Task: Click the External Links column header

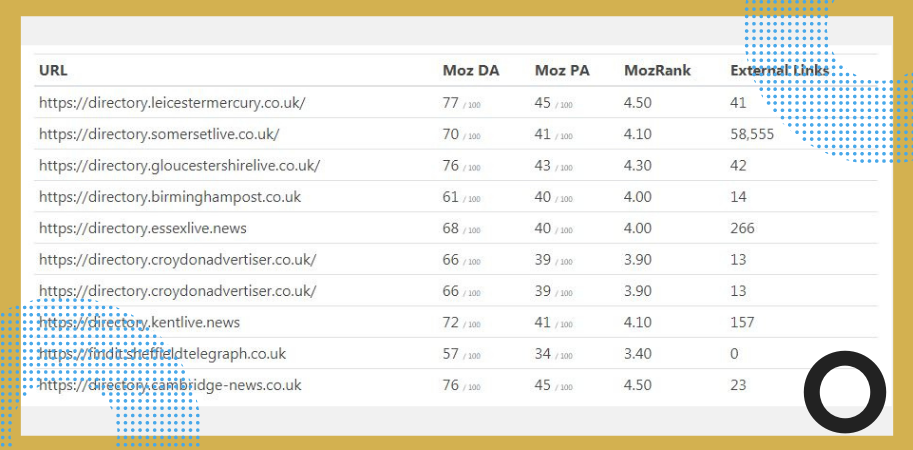Action: [779, 71]
